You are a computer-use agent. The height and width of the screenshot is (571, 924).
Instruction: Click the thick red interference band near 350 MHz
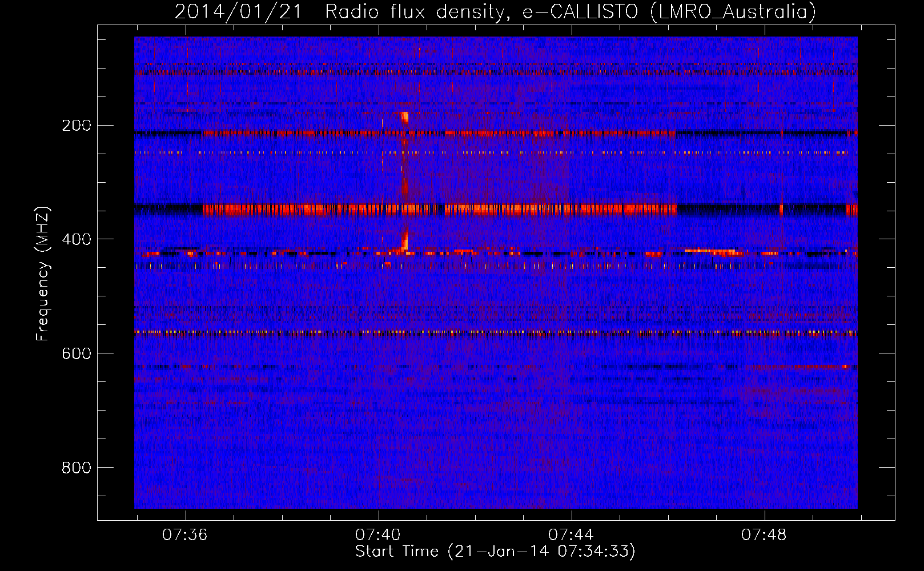click(440, 210)
